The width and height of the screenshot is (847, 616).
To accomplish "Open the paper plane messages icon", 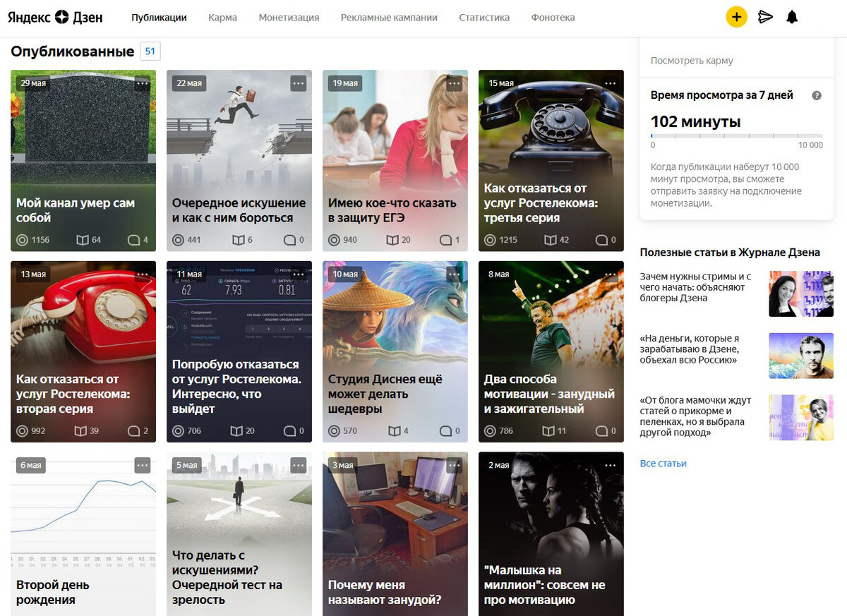I will [x=765, y=17].
